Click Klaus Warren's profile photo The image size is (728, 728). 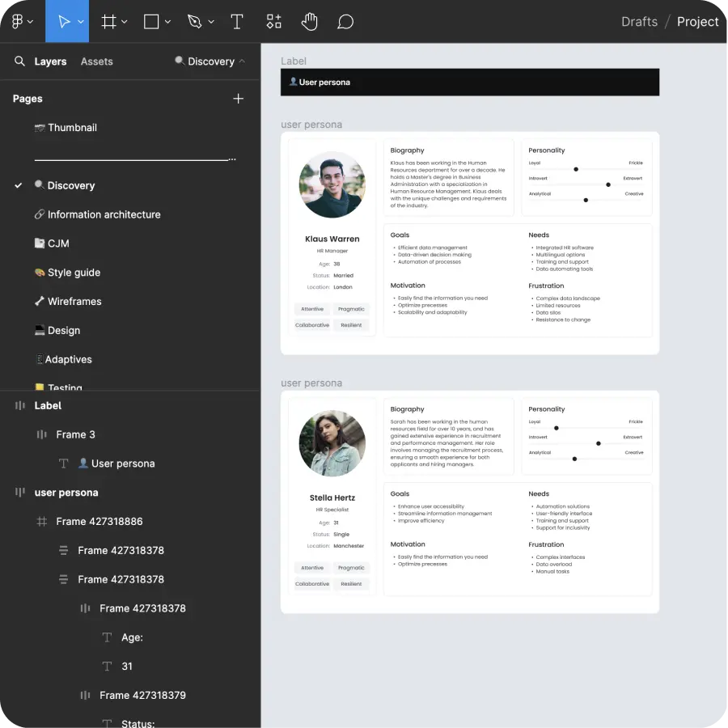[332, 184]
